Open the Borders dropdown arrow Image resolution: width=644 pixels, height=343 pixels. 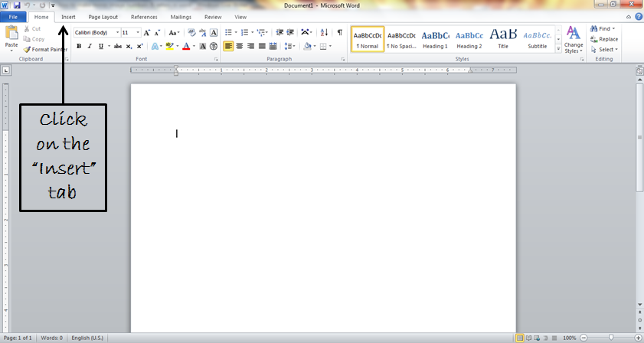pyautogui.click(x=330, y=47)
